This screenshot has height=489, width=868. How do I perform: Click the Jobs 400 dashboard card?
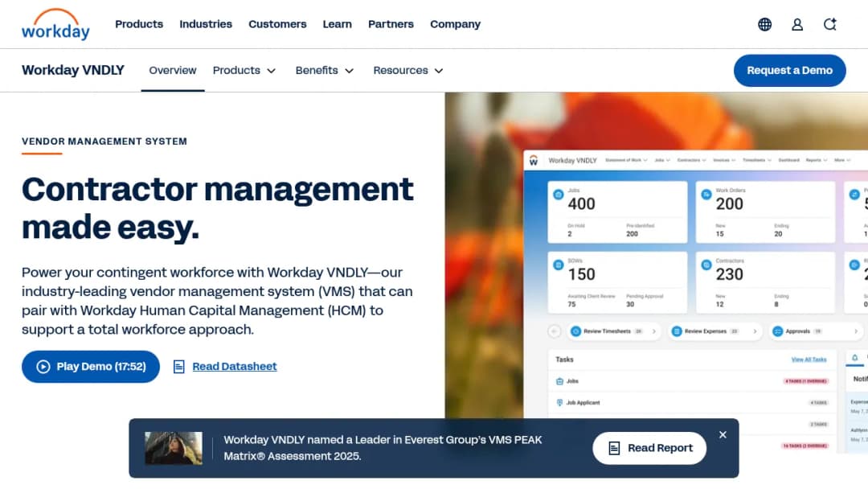[617, 212]
